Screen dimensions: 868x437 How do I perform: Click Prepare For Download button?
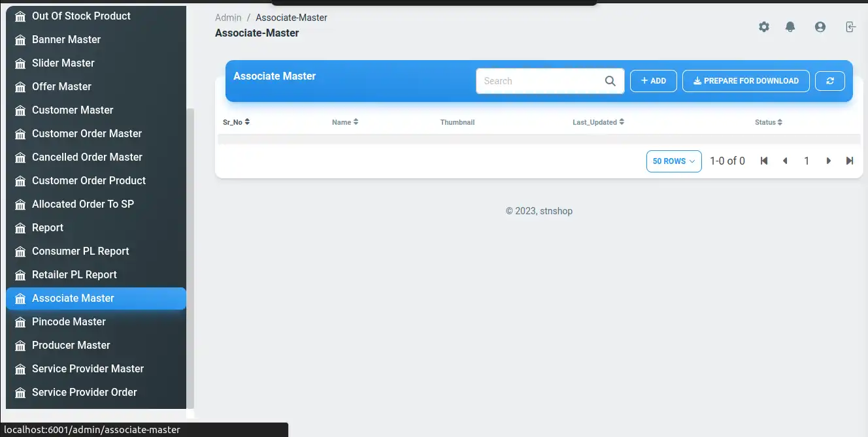(746, 81)
